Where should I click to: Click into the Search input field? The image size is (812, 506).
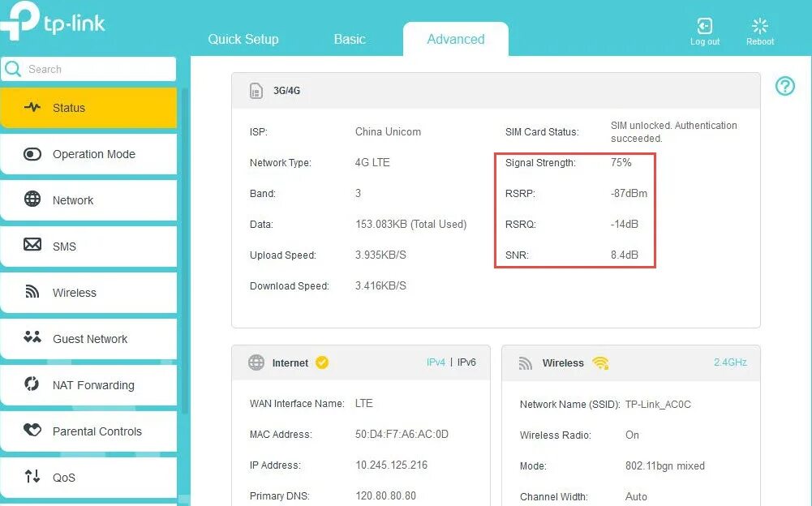(88, 69)
